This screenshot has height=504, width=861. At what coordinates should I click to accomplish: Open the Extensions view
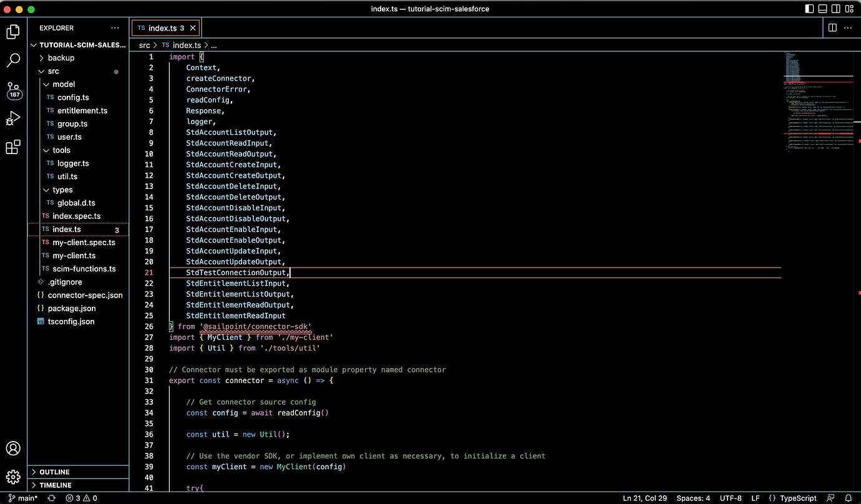pyautogui.click(x=13, y=147)
